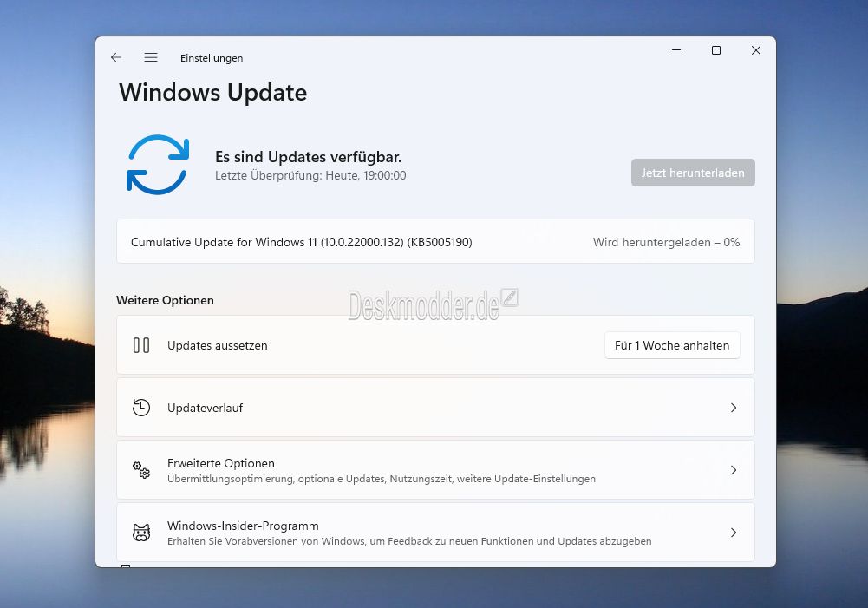This screenshot has height=608, width=868.
Task: Click the Windows Update page title
Action: 212,93
